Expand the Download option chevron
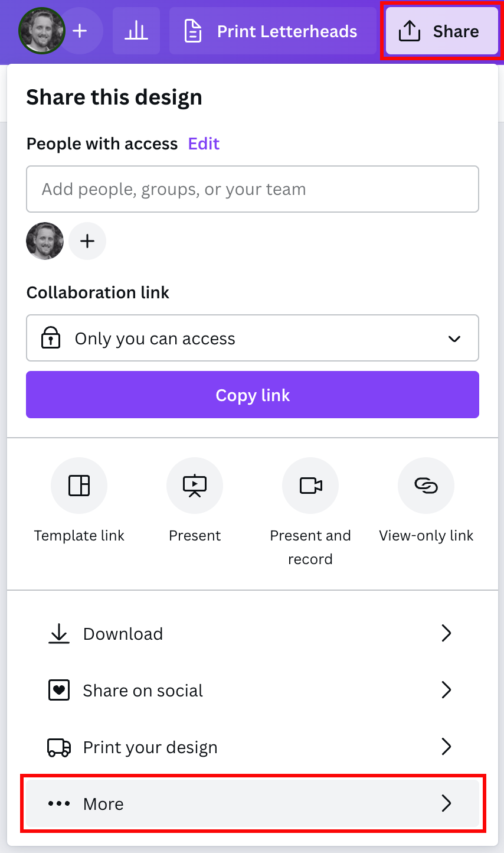The height and width of the screenshot is (853, 504). point(446,633)
